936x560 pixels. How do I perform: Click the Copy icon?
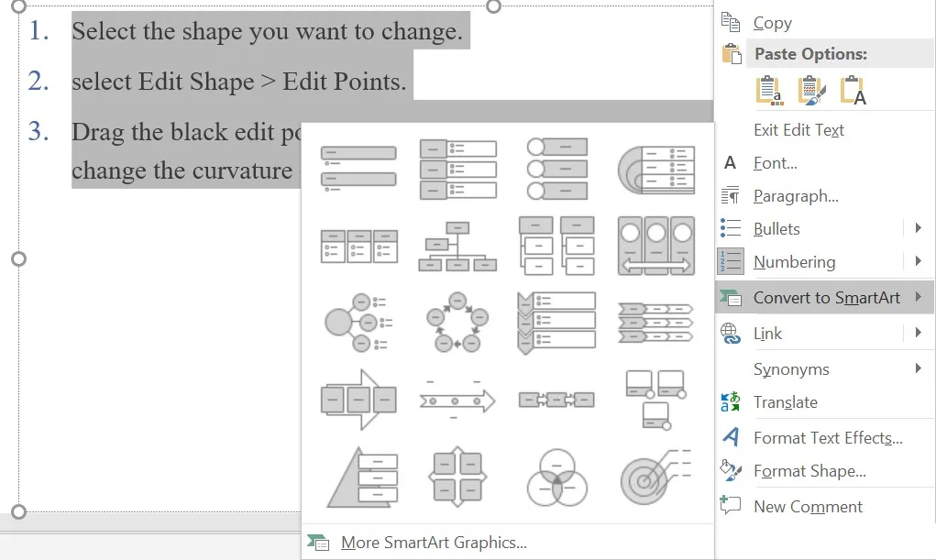(730, 22)
